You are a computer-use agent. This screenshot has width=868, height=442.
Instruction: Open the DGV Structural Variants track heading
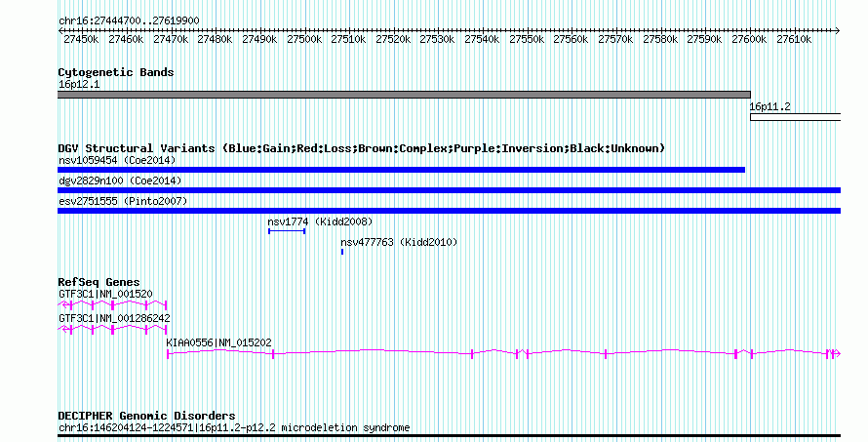362,148
